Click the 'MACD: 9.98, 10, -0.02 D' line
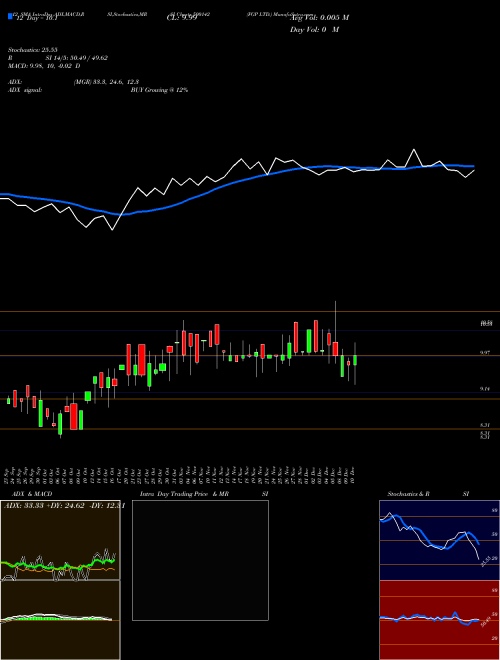The height and width of the screenshot is (660, 500). click(x=44, y=66)
